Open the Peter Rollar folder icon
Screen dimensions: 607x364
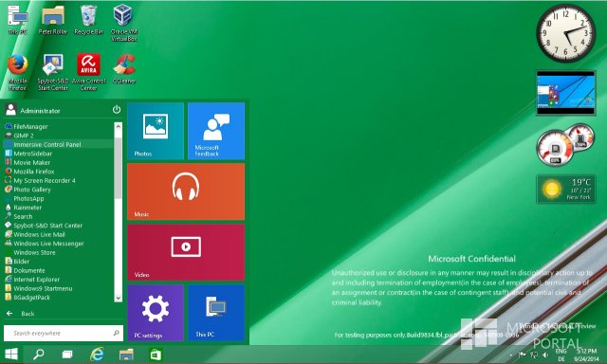point(53,19)
